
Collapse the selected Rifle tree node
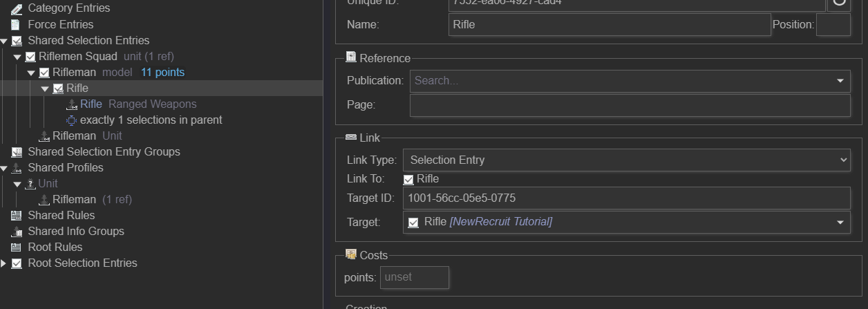tap(45, 88)
